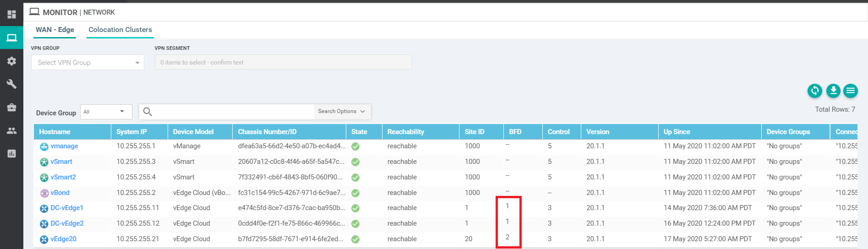Sort table by Hostname column header

(55, 132)
